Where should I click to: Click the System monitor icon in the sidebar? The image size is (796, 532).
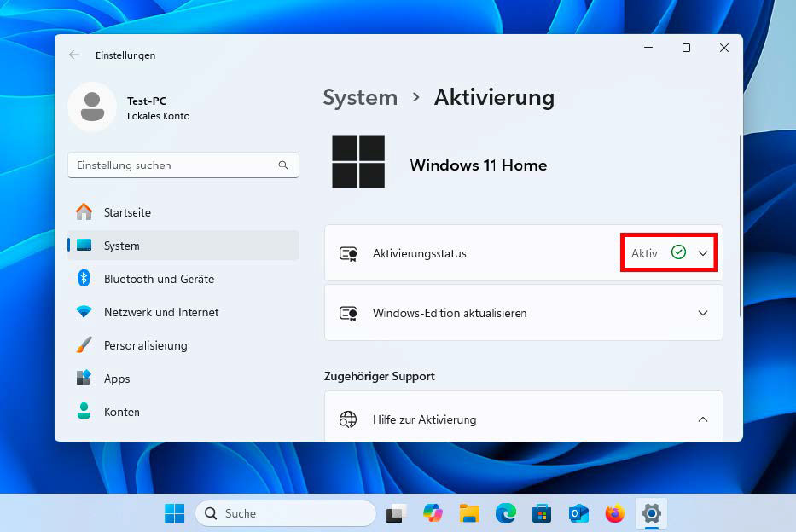84,246
